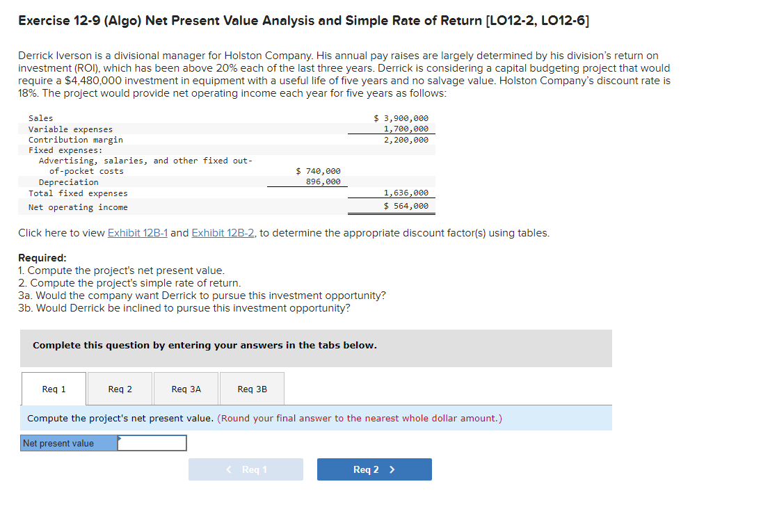Click the Req 2 navigation button
This screenshot has height=532, width=777.
[x=374, y=469]
